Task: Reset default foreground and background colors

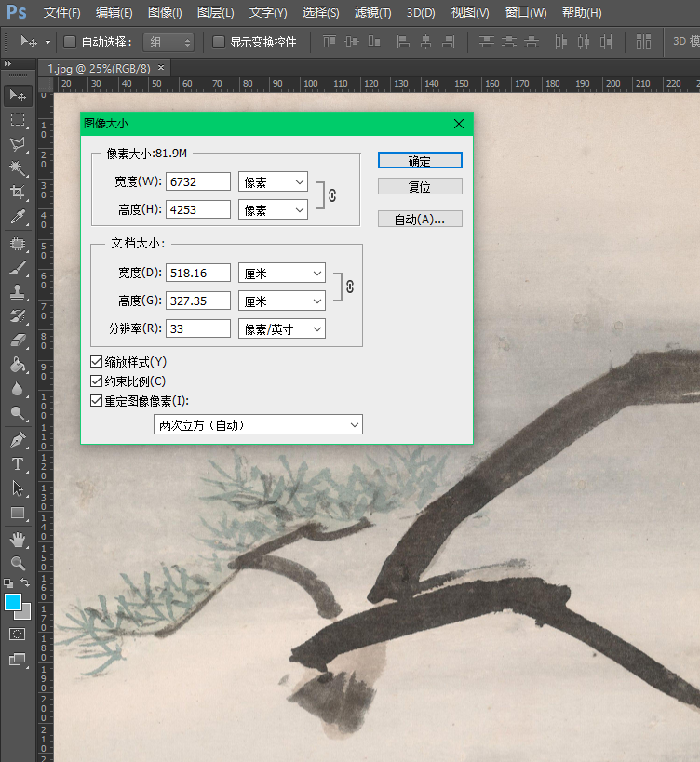Action: coord(8,582)
